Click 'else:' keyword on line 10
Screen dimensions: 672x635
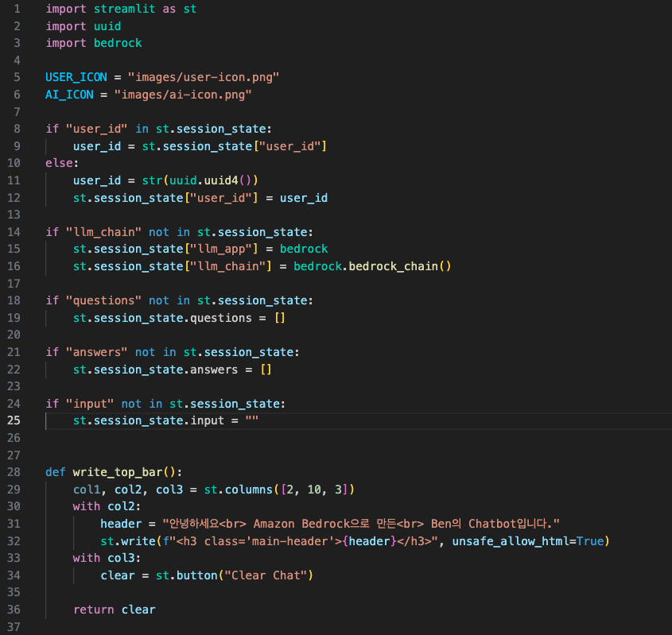tap(62, 163)
